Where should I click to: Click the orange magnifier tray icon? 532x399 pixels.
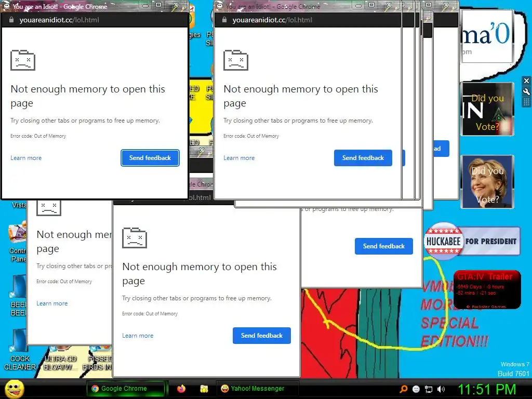tap(403, 389)
